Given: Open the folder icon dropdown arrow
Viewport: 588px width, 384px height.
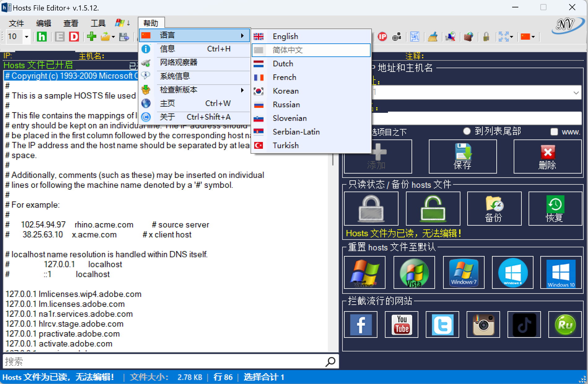Looking at the screenshot, I should 113,37.
